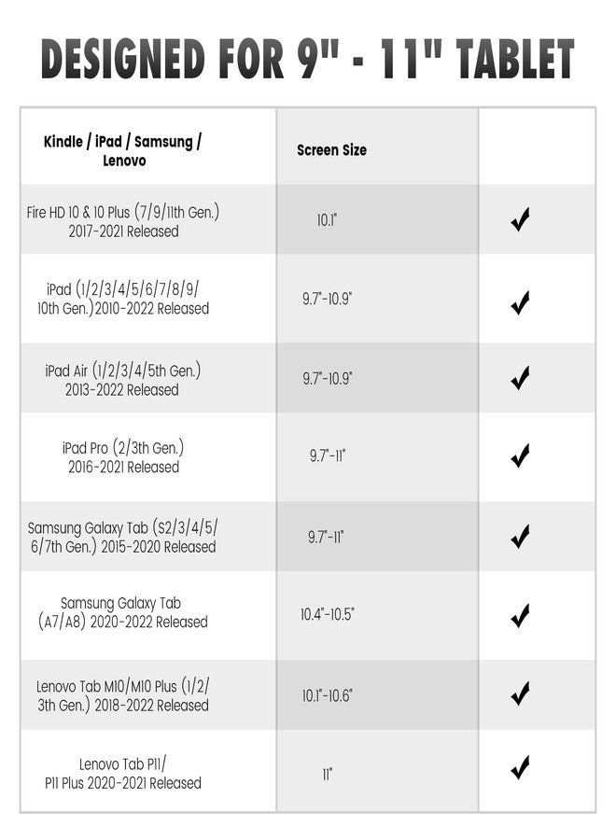616x840 pixels.
Task: Select the Lenovo Tab M10 row checkmark
Action: (x=520, y=693)
